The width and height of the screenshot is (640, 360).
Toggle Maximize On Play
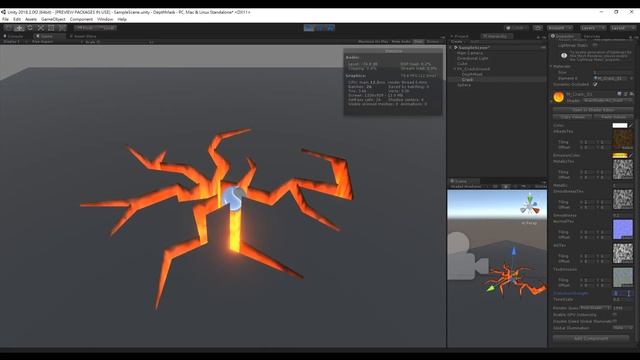click(x=373, y=42)
